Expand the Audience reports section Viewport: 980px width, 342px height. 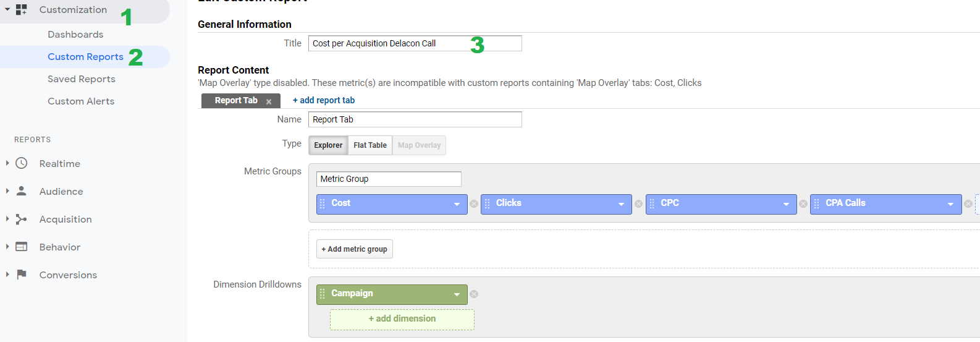(7, 191)
